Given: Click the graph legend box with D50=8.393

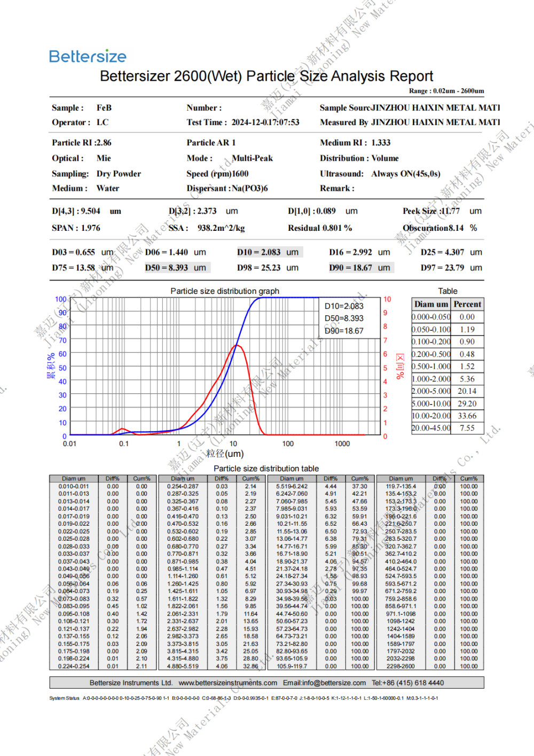Looking at the screenshot, I should tap(349, 318).
